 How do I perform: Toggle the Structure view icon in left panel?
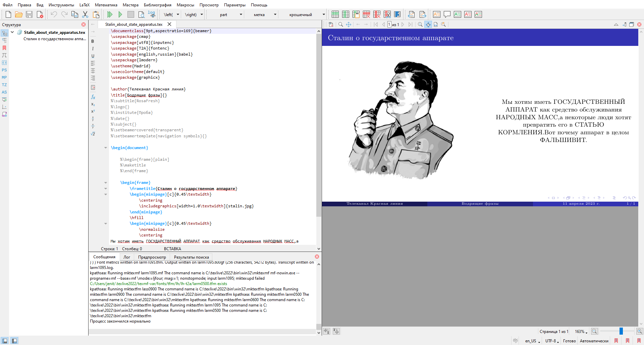[x=4, y=33]
